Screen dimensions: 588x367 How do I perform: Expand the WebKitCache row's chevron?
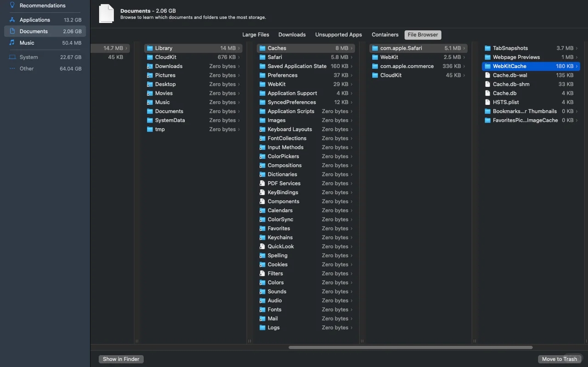577,66
